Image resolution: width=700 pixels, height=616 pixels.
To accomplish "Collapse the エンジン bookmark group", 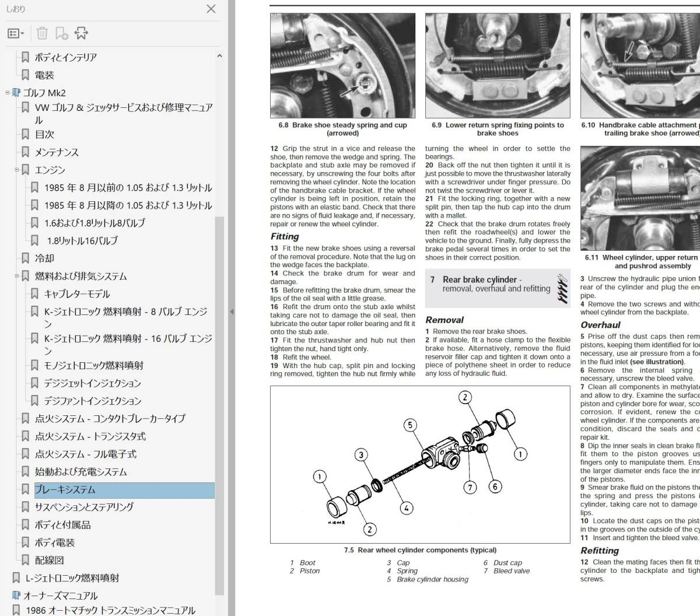I will pos(17,170).
